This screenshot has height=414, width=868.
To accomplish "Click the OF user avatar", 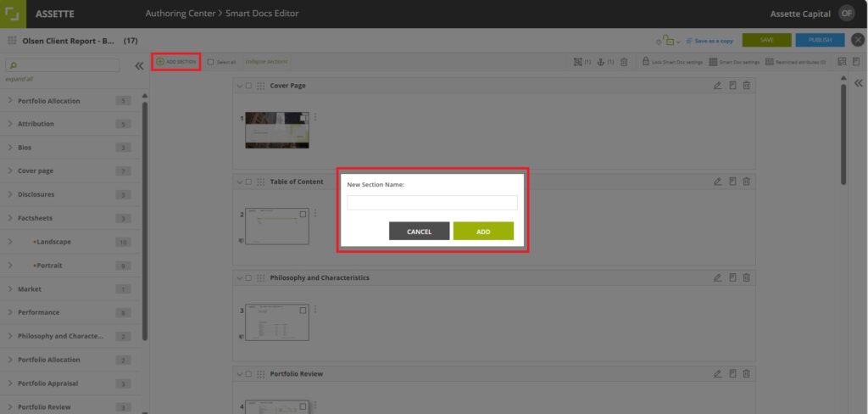I will coord(847,14).
